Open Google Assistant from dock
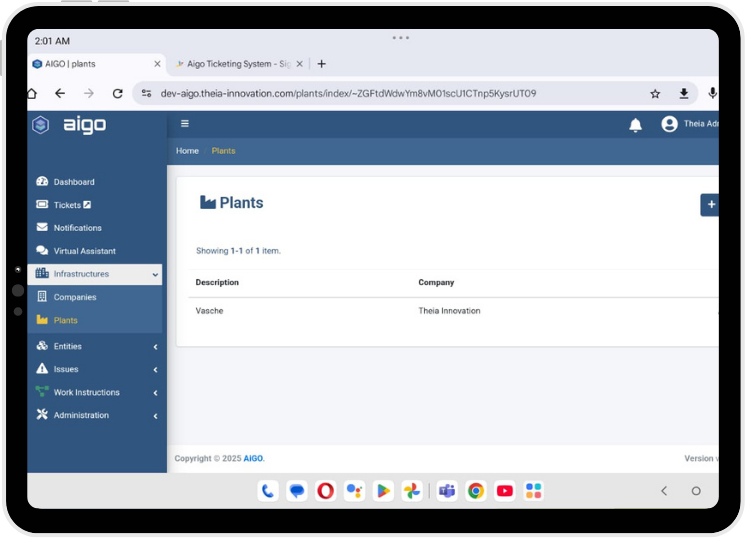 pos(354,491)
